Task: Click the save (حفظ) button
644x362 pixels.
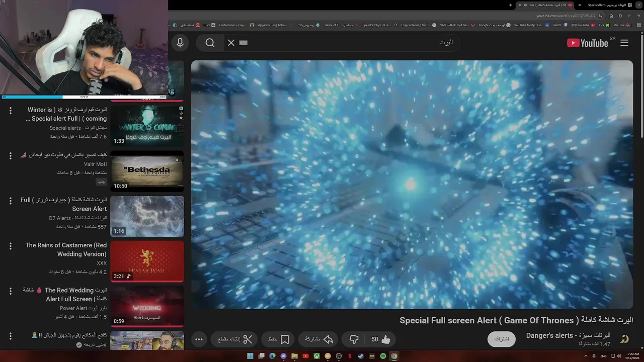Action: pos(278,339)
